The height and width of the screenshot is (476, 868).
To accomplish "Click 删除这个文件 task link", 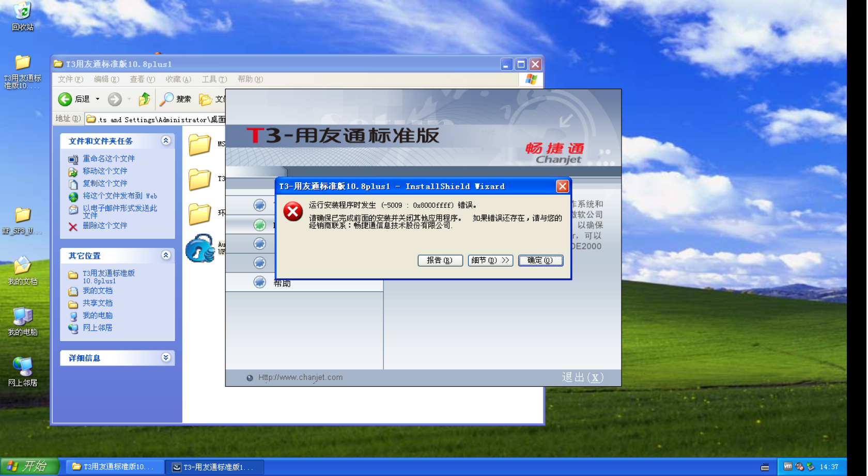I will 105,226.
